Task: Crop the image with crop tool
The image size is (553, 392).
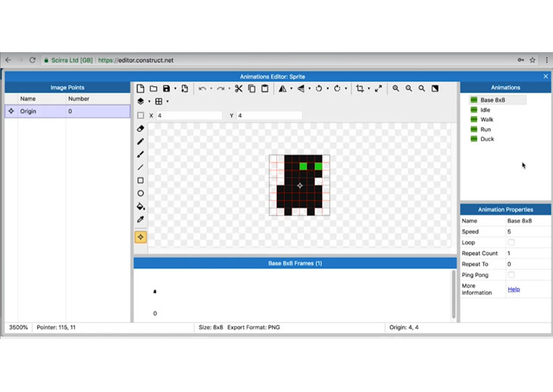Action: point(360,88)
